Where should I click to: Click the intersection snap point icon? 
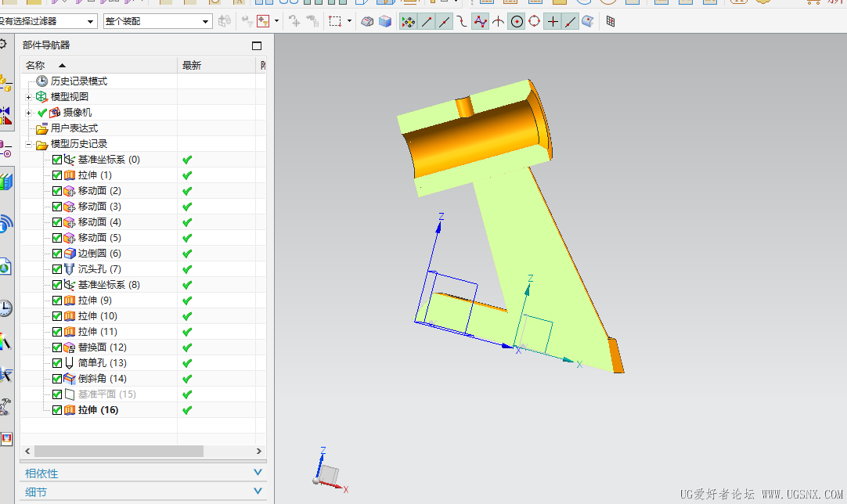tap(498, 22)
